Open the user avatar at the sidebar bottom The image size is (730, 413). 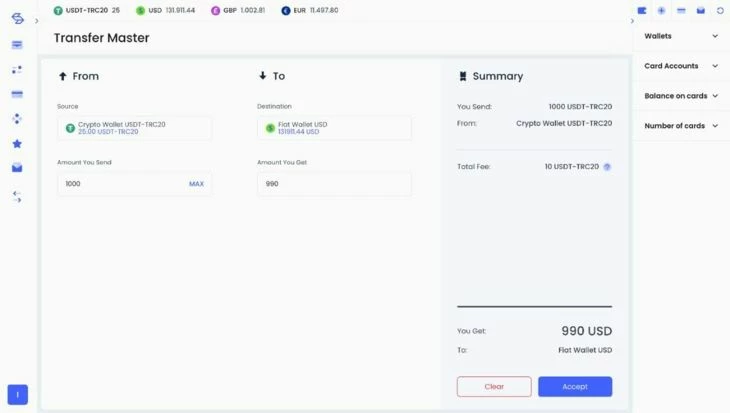[x=18, y=395]
